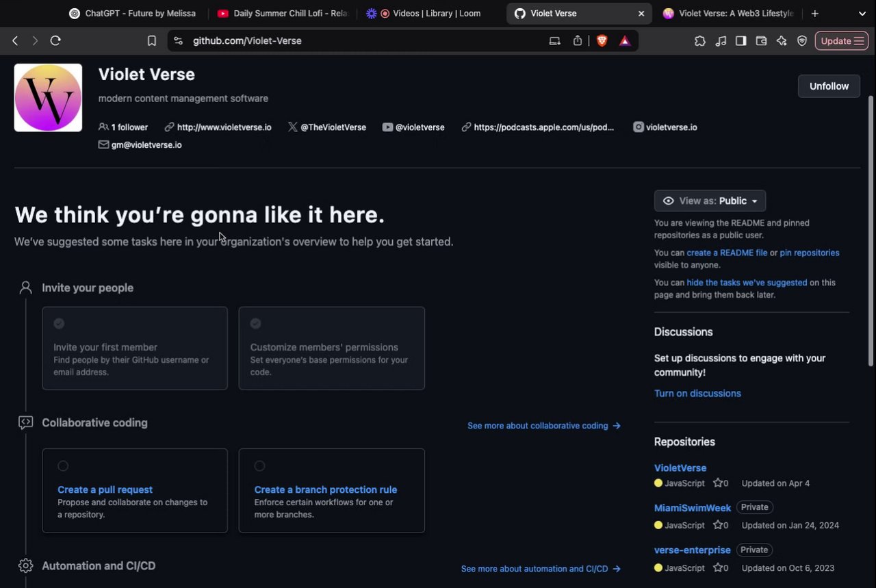Click the Create a branch protection rule circle

tap(259, 466)
